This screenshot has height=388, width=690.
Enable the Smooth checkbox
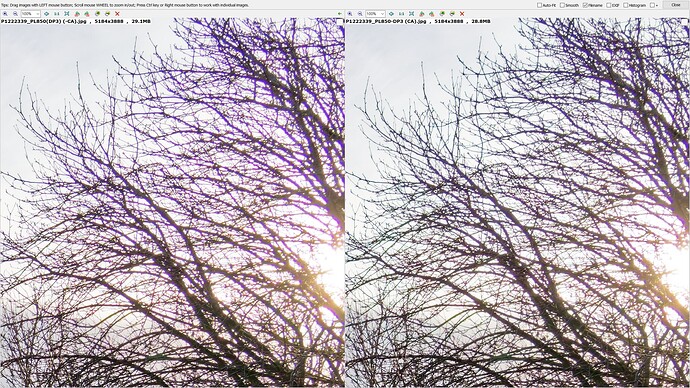[x=562, y=5]
